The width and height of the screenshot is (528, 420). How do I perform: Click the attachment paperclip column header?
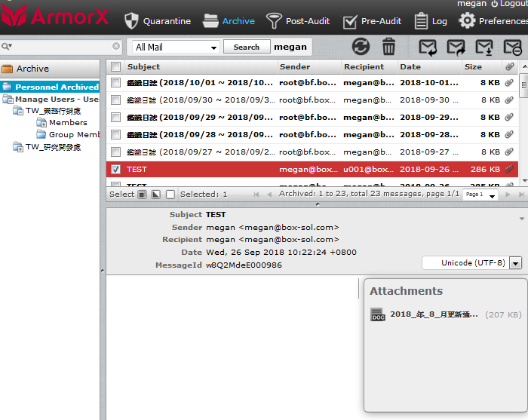coord(510,66)
